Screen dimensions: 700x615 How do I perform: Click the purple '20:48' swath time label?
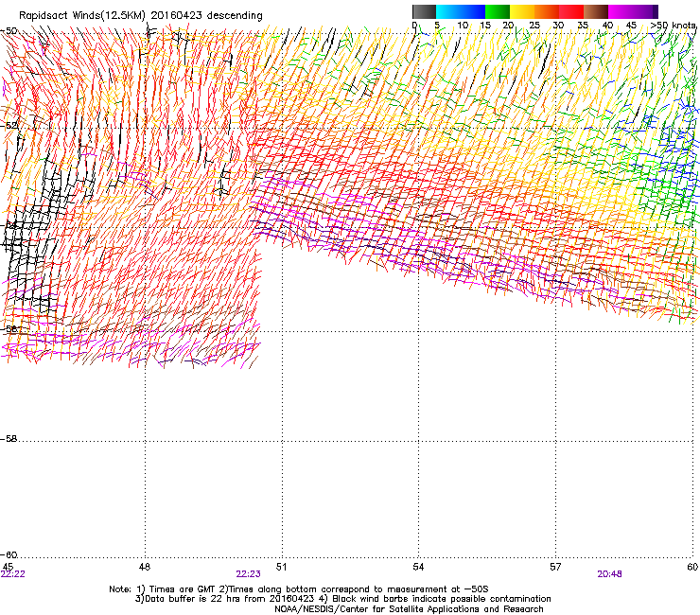pyautogui.click(x=609, y=574)
